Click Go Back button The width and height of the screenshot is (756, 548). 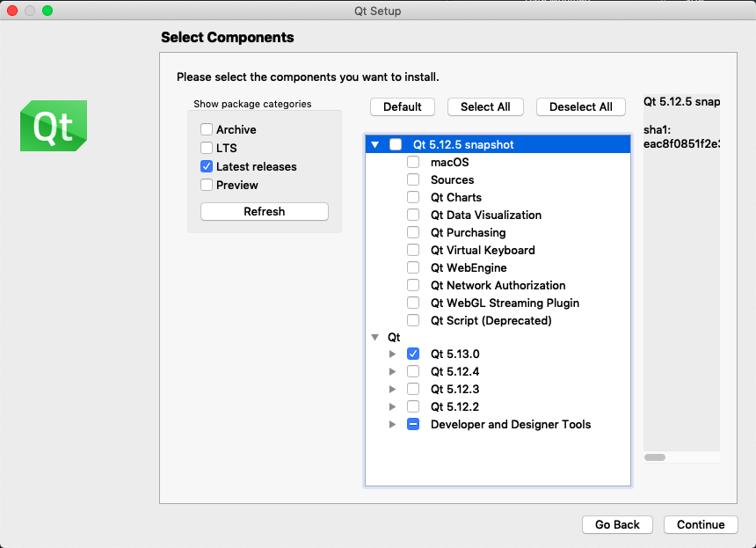pos(617,524)
